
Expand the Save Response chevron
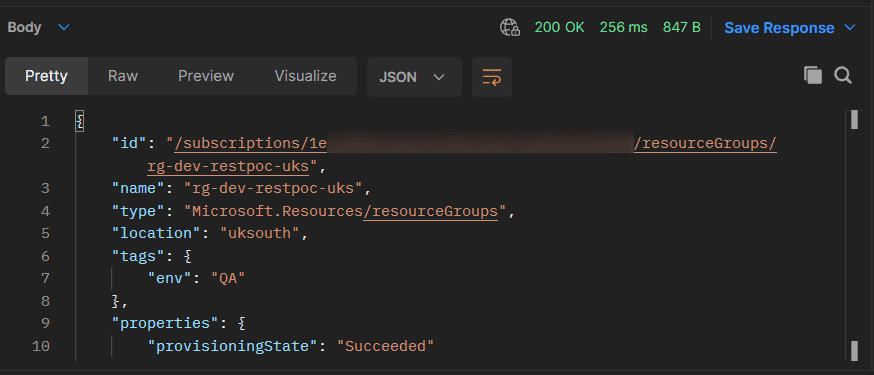[x=850, y=27]
